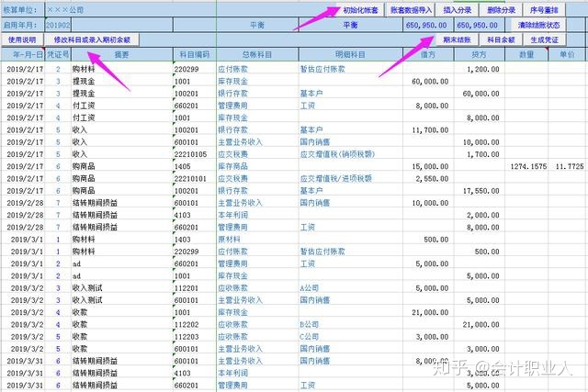Select the account code 112202 cell
The height and width of the screenshot is (392, 588).
point(194,325)
